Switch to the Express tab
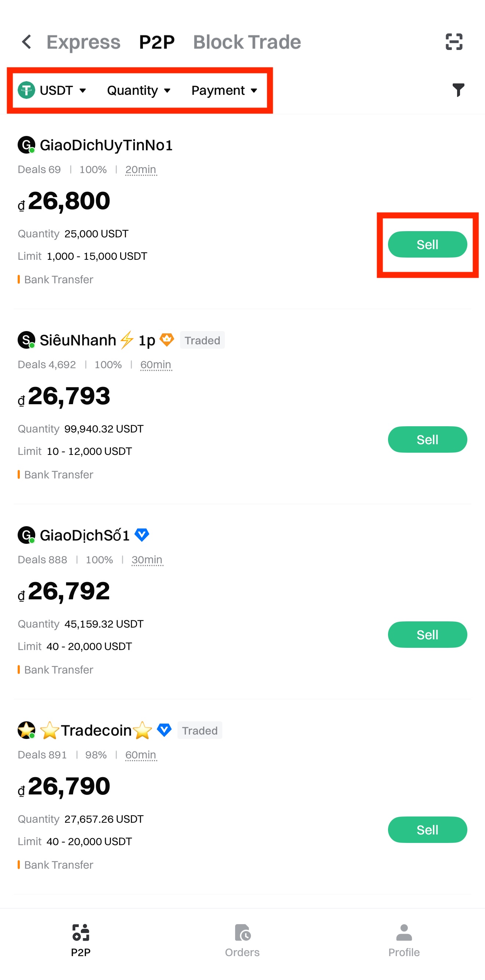This screenshot has width=485, height=980. coord(83,42)
